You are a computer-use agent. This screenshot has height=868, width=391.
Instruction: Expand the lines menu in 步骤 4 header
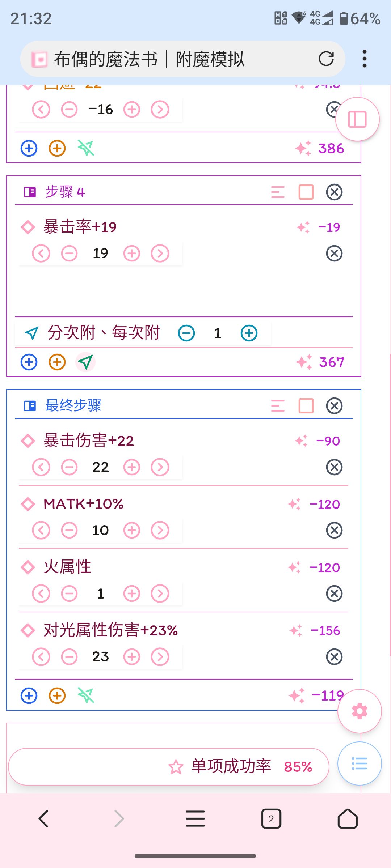278,192
